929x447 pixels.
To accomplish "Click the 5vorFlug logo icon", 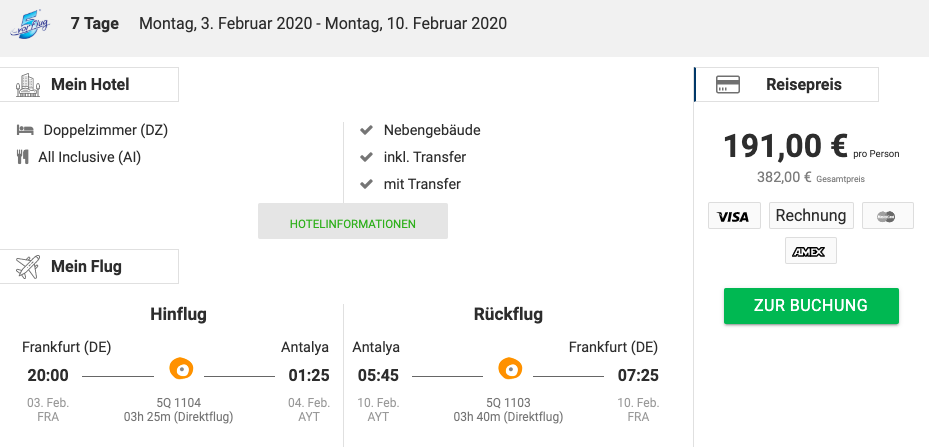I will (x=30, y=25).
